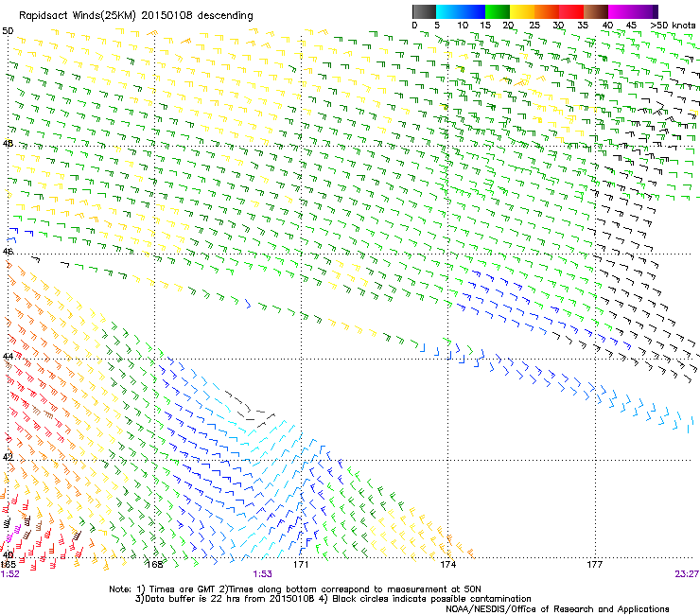Click the latitude label '48'
The width and height of the screenshot is (700, 615).
coord(8,144)
